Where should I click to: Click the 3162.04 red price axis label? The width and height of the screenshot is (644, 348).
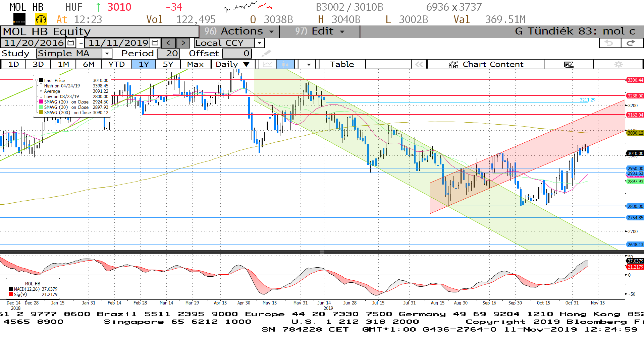[x=635, y=115]
